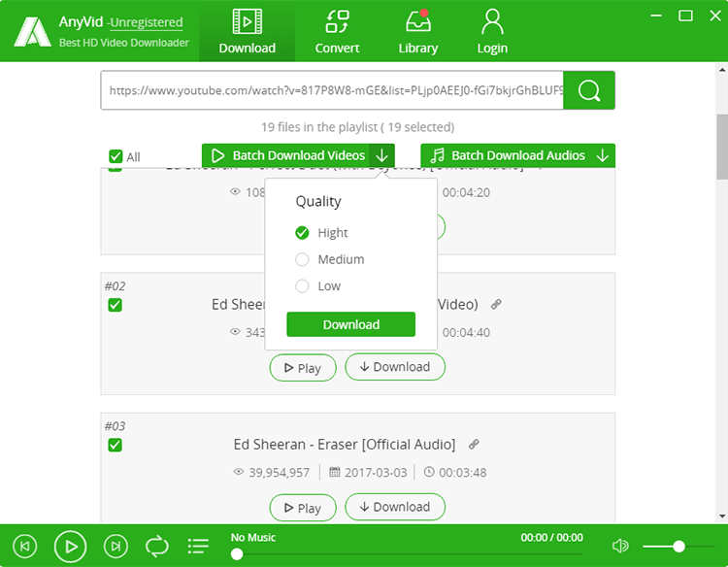This screenshot has width=728, height=567.
Task: Click the 00:04:40 duration text
Action: click(466, 332)
